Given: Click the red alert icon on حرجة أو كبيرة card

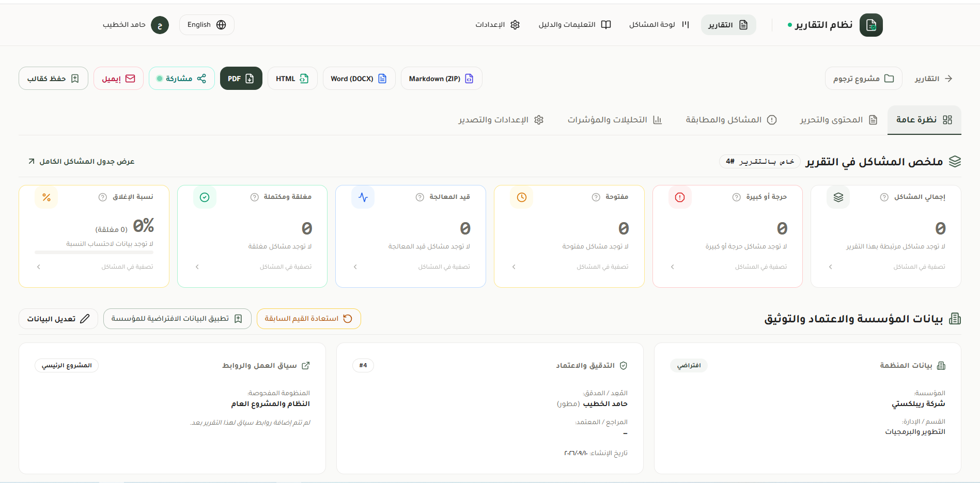Looking at the screenshot, I should tap(680, 197).
